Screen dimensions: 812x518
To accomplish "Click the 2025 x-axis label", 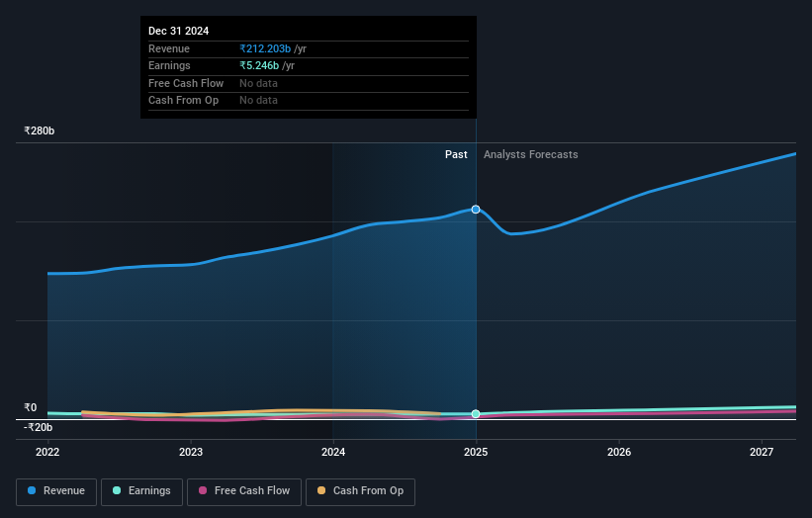I will 476,452.
